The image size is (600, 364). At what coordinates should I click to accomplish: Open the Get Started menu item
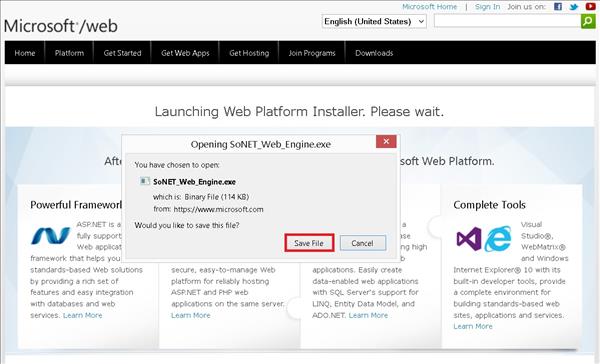[122, 53]
